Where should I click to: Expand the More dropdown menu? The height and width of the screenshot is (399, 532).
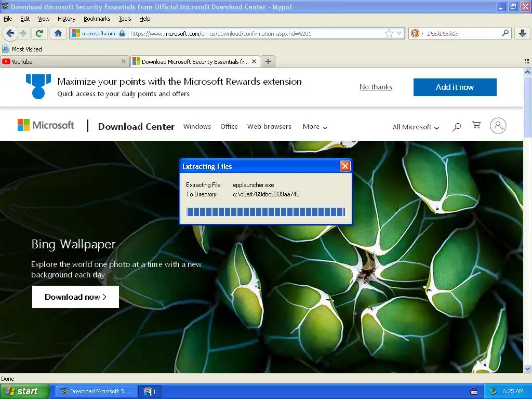[315, 127]
